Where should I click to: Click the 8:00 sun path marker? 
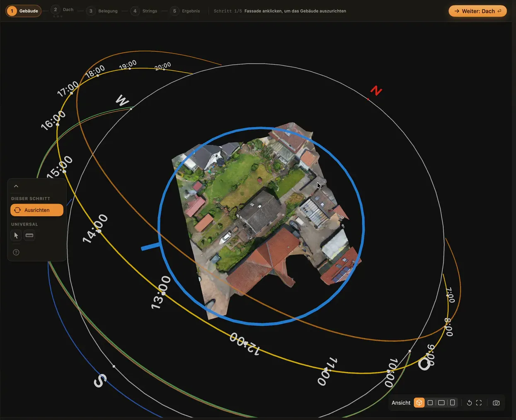[x=448, y=327]
